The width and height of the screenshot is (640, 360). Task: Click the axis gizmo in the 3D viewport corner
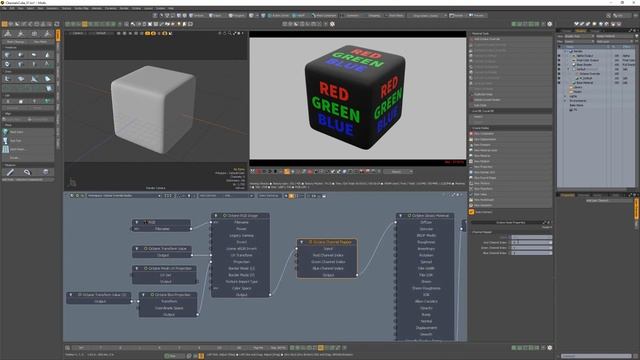pyautogui.click(x=72, y=182)
